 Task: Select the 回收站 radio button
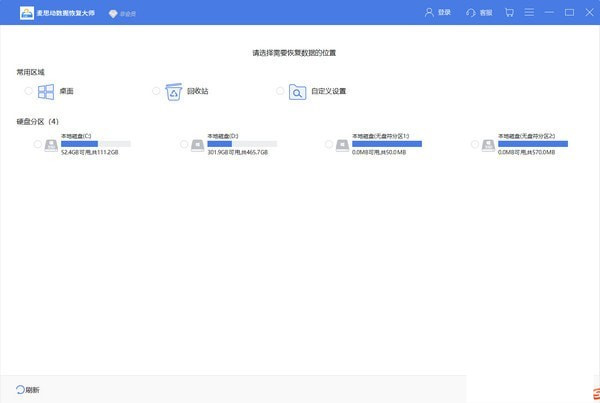[x=156, y=91]
